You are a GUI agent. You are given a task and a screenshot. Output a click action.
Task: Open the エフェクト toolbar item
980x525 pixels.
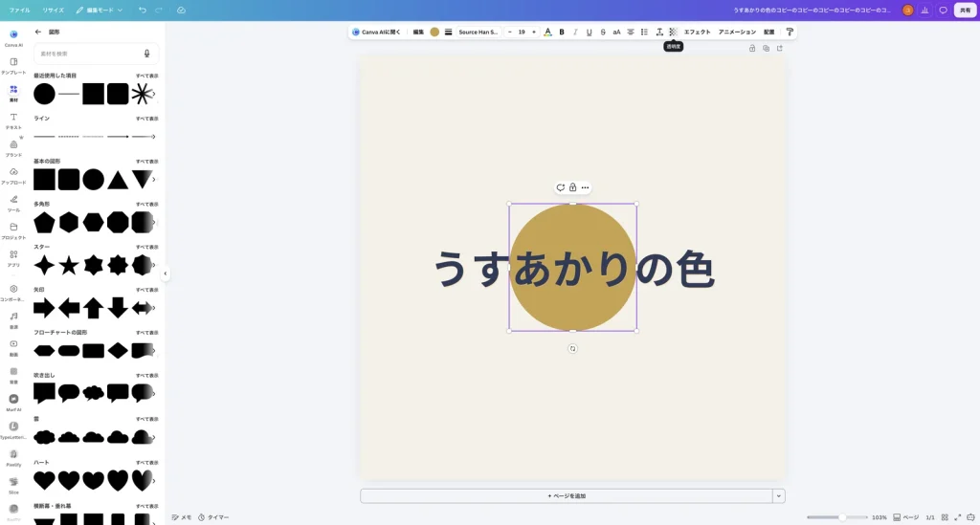(697, 32)
